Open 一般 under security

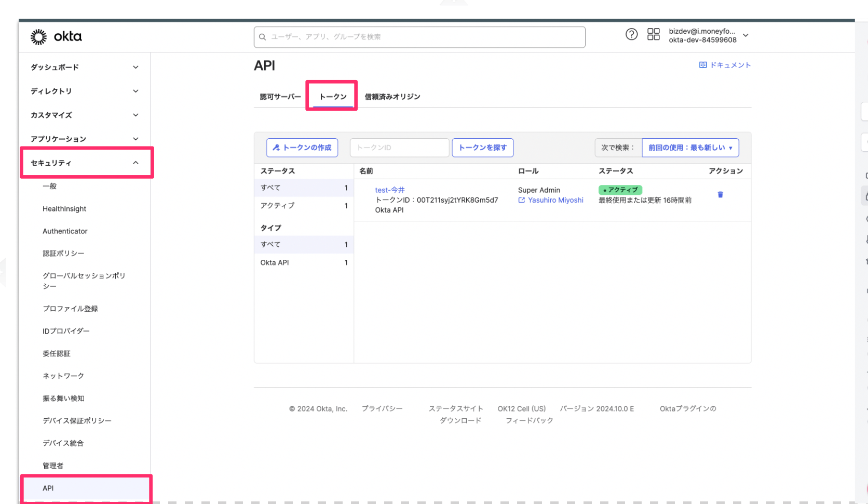(x=50, y=186)
